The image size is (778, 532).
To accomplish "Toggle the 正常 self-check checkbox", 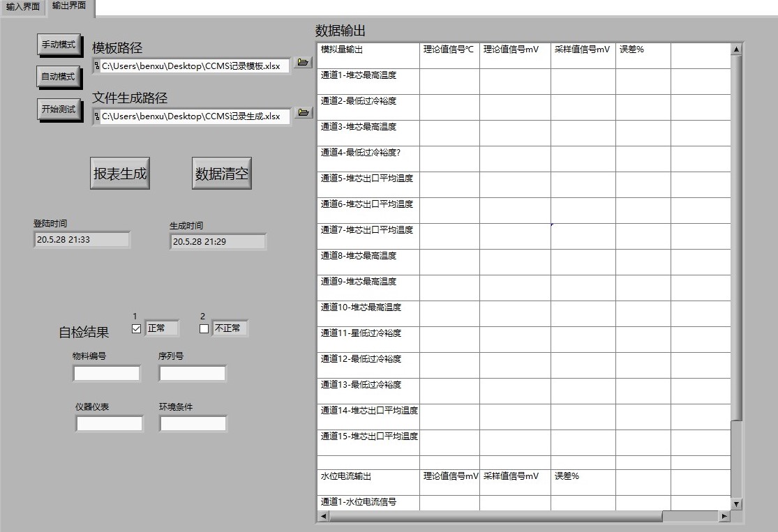I will tap(136, 328).
